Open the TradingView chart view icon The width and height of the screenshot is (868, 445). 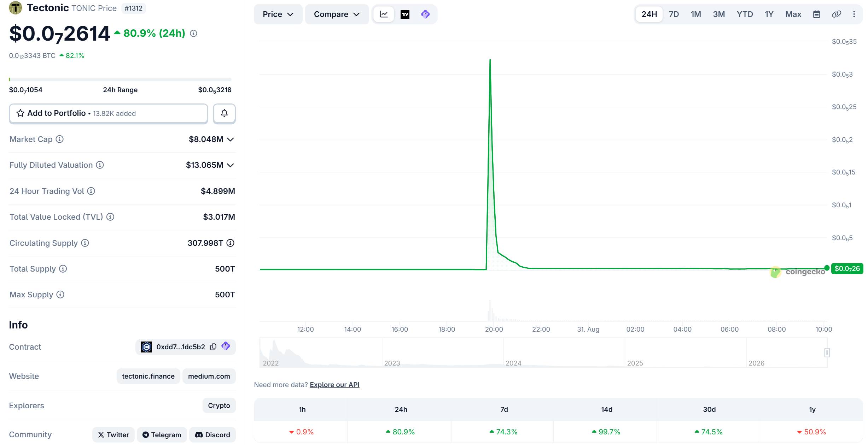405,14
